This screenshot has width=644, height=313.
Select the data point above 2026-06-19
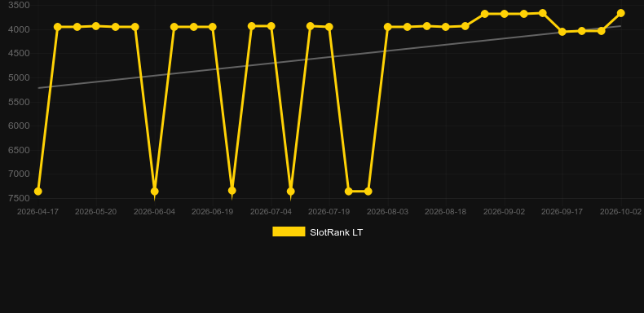[x=213, y=27]
